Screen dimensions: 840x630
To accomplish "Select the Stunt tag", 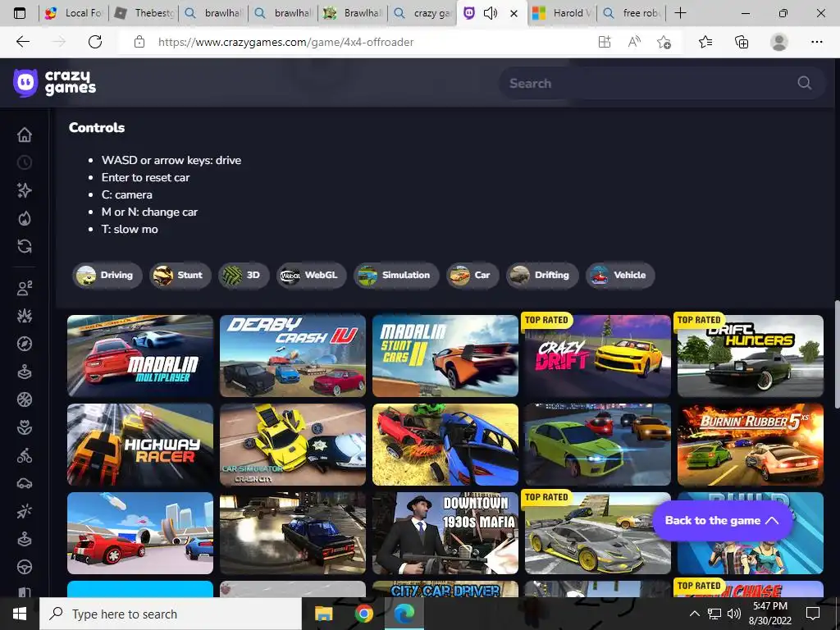I will point(180,275).
